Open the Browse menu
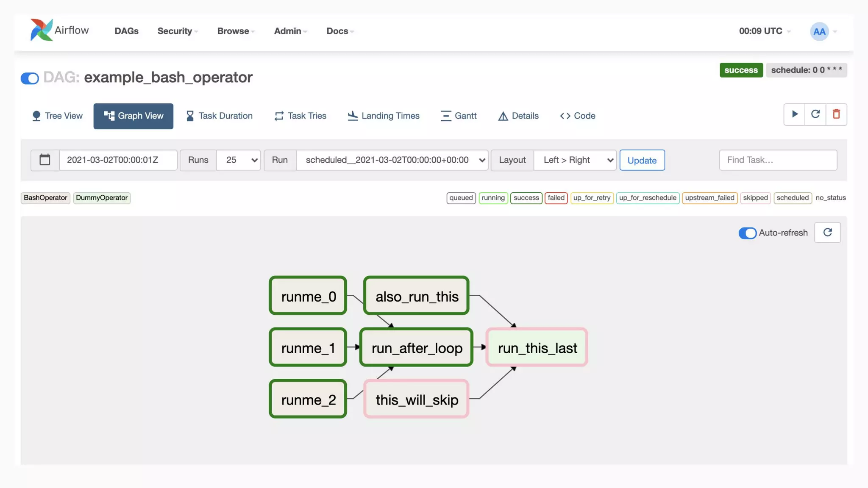This screenshot has height=488, width=868. coord(236,31)
